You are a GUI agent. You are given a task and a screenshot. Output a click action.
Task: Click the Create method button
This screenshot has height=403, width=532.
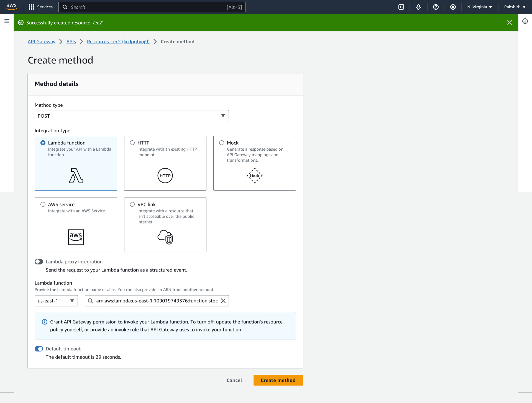[x=278, y=380]
